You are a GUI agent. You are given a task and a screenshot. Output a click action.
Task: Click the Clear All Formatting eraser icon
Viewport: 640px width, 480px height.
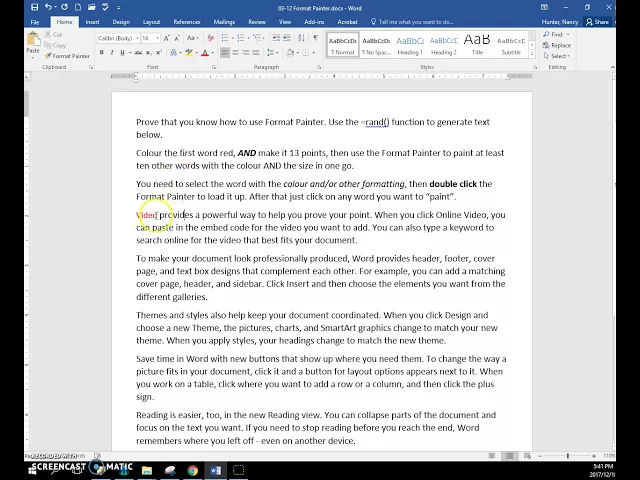[211, 38]
